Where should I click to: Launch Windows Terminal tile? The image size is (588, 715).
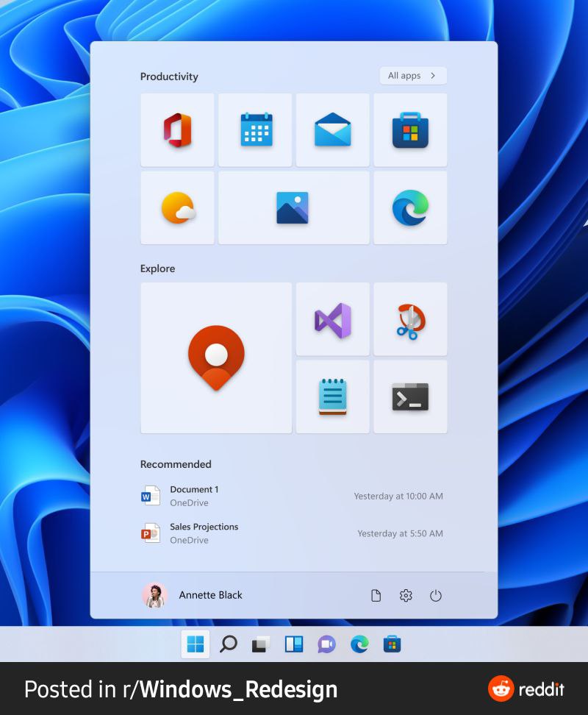pos(410,396)
